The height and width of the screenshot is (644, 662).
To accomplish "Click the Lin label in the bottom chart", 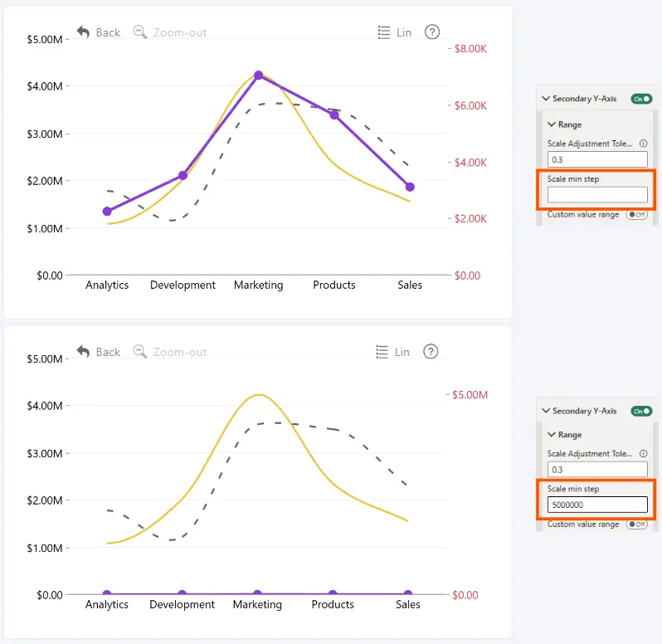I will point(402,352).
